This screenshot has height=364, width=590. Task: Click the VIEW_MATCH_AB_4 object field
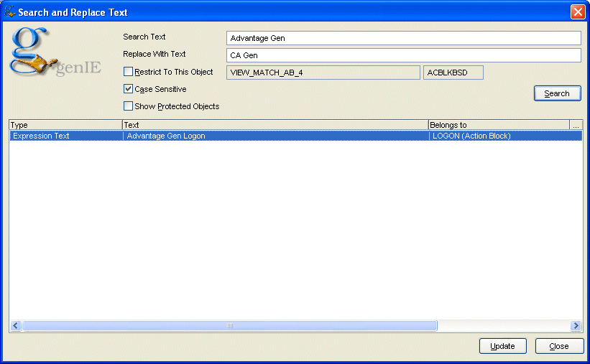323,73
